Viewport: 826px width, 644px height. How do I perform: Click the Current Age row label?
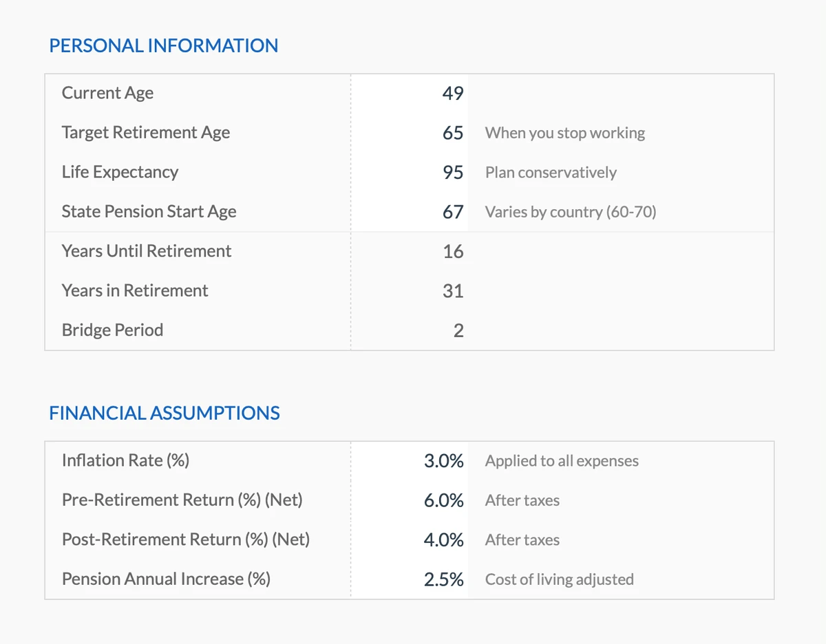(x=107, y=93)
